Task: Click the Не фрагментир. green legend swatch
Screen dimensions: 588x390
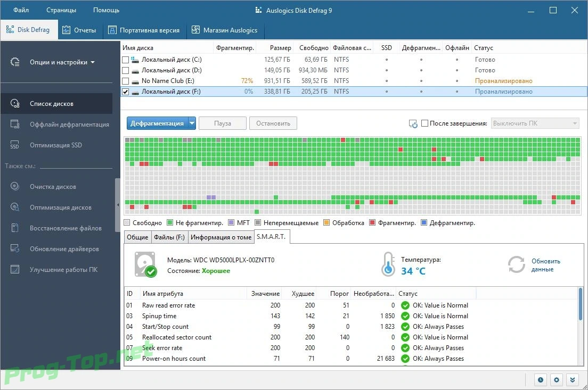Action: pos(170,223)
